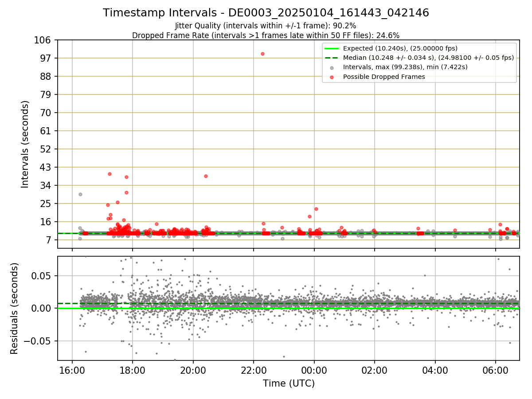Click y-axis tick label '25'
Screen dimensions: 532x399
(46, 204)
